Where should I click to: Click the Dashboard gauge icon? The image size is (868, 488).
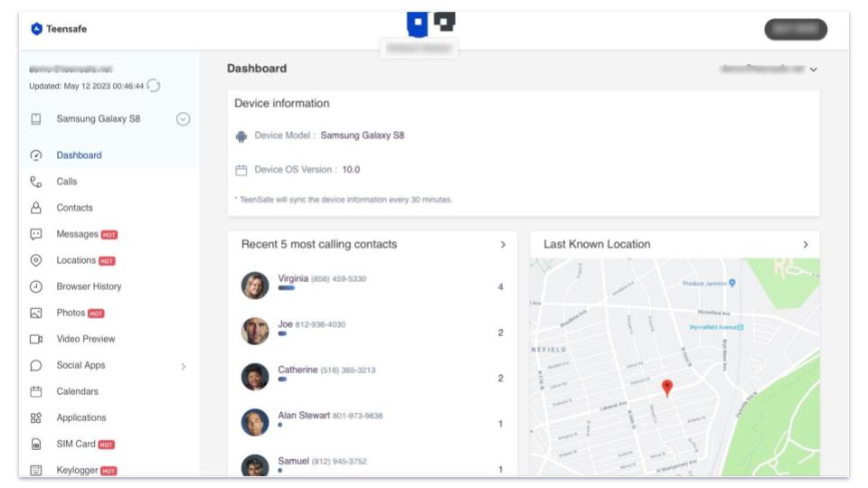pyautogui.click(x=36, y=155)
